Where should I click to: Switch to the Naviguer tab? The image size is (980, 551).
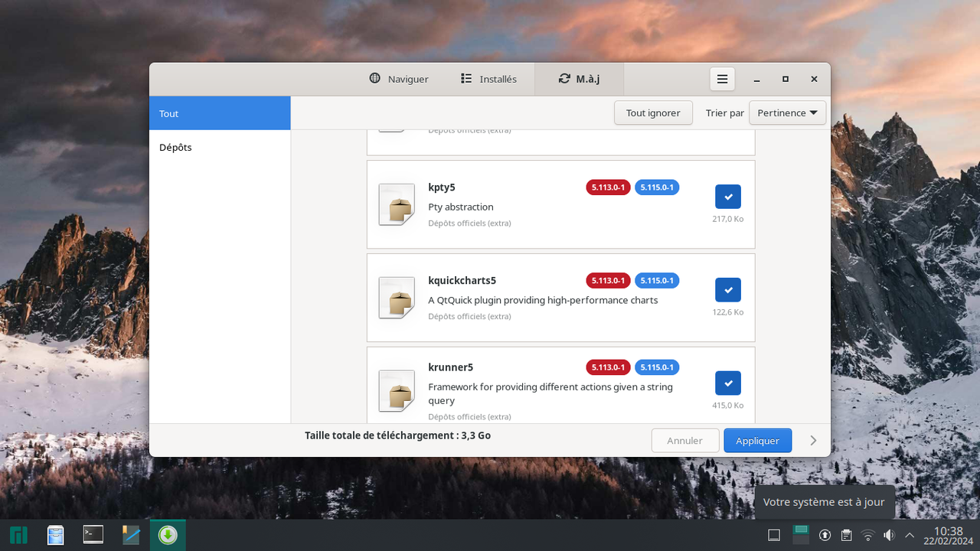point(399,79)
